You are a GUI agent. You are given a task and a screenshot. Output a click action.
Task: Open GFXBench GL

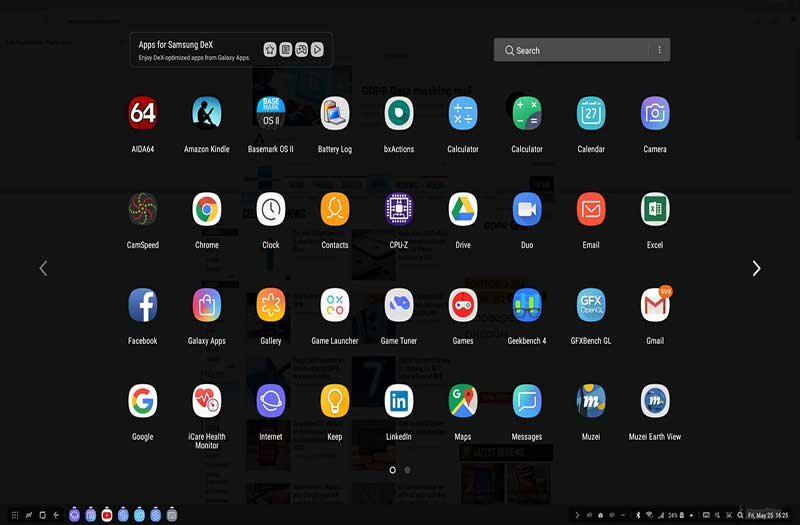pos(591,305)
